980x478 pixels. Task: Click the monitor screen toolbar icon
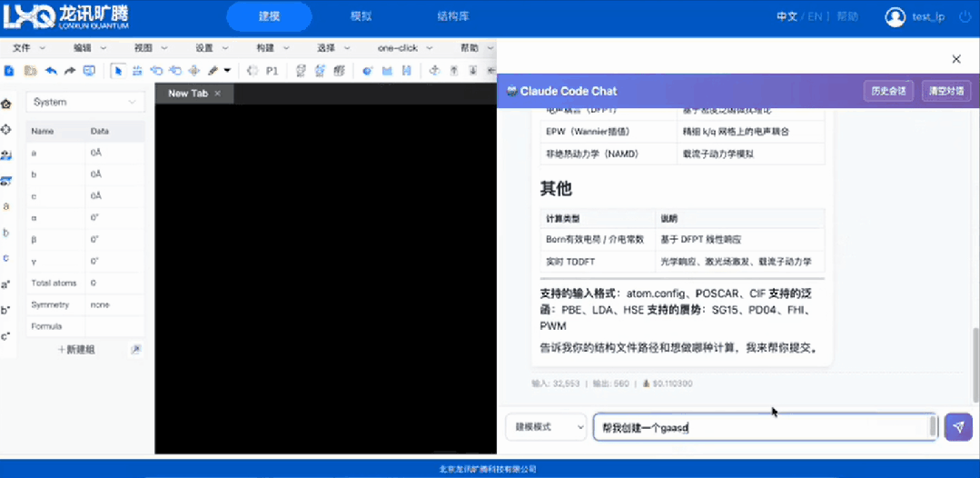(x=89, y=71)
